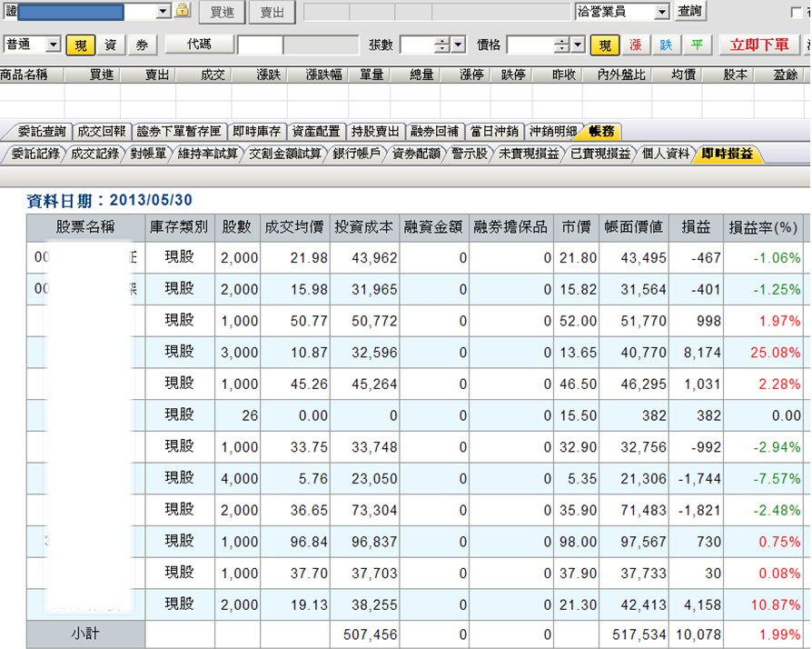Click the 代碼 stock code button
This screenshot has height=649, width=812.
tap(199, 45)
